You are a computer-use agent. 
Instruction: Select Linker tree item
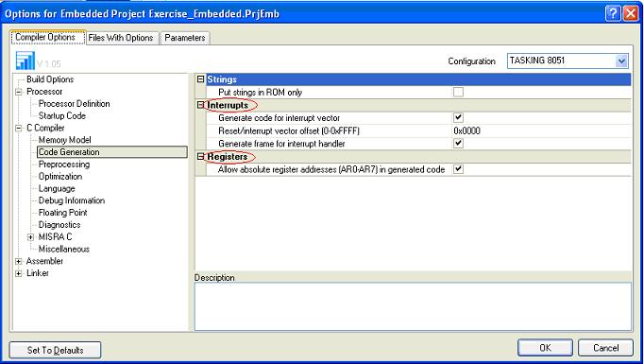38,273
